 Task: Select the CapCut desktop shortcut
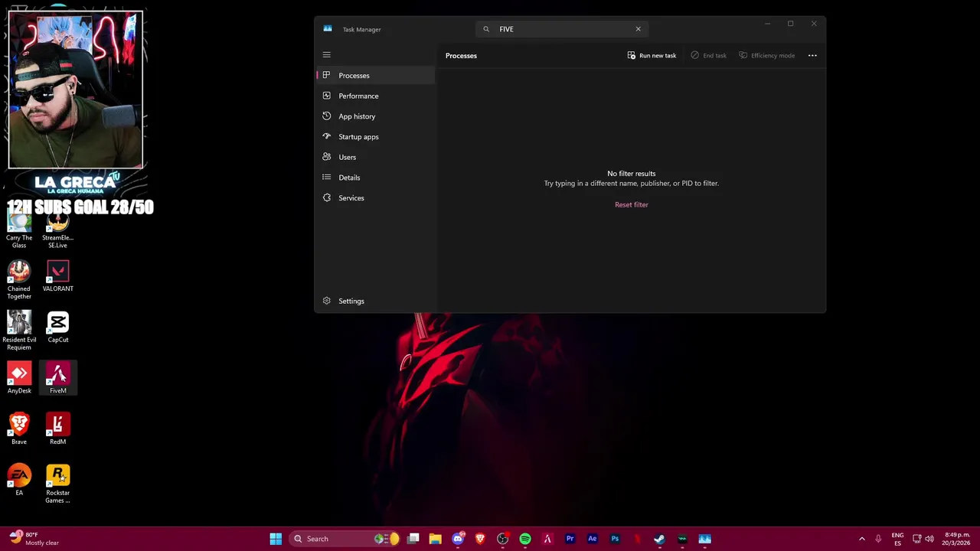pos(57,327)
